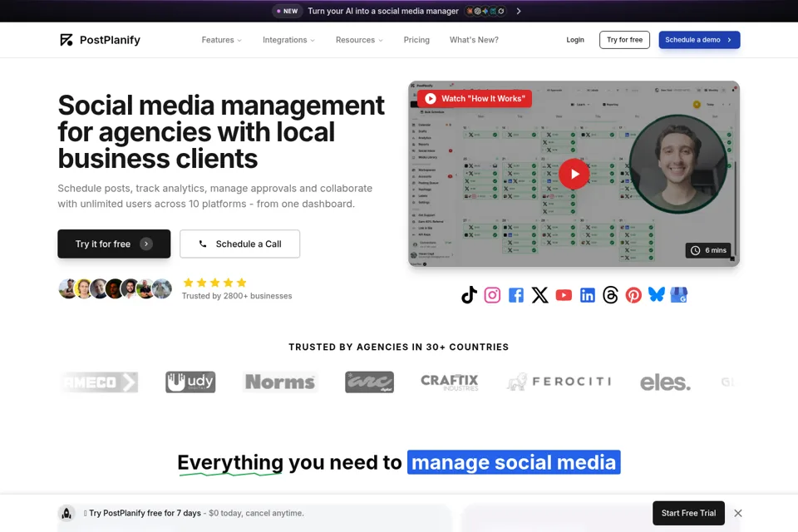Image resolution: width=798 pixels, height=532 pixels.
Task: Open the Pricing page
Action: tap(416, 40)
